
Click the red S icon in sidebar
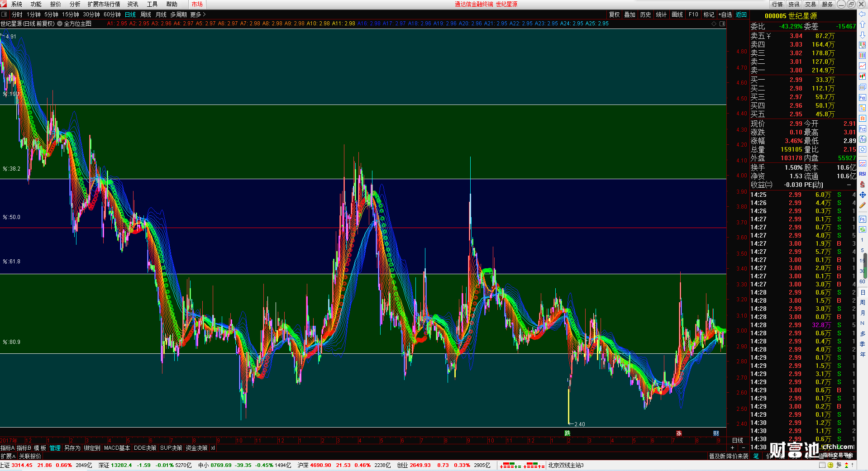[x=862, y=184]
